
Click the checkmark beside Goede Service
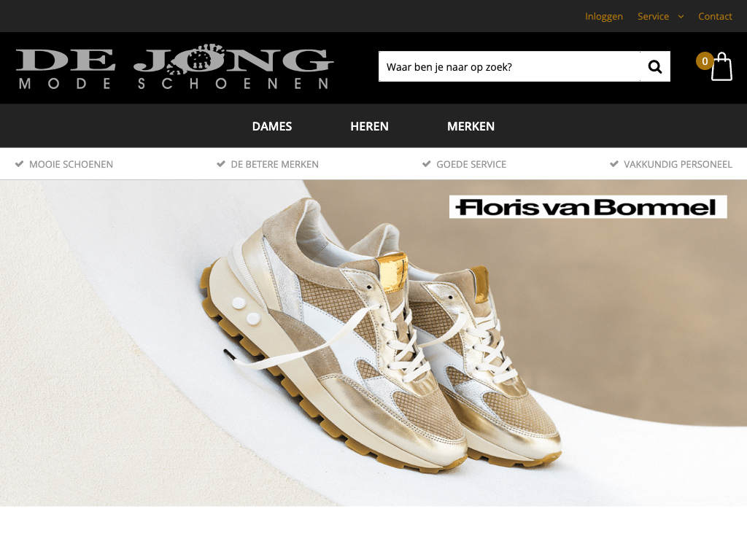pyautogui.click(x=426, y=164)
